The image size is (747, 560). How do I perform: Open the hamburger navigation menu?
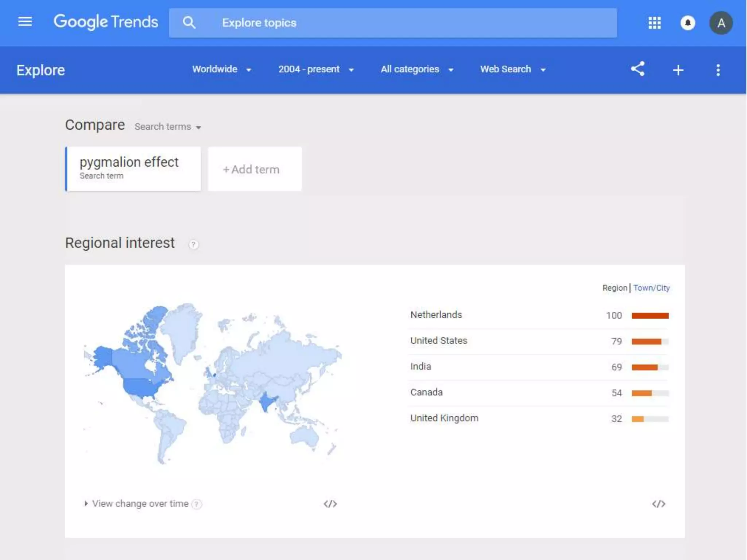[25, 22]
